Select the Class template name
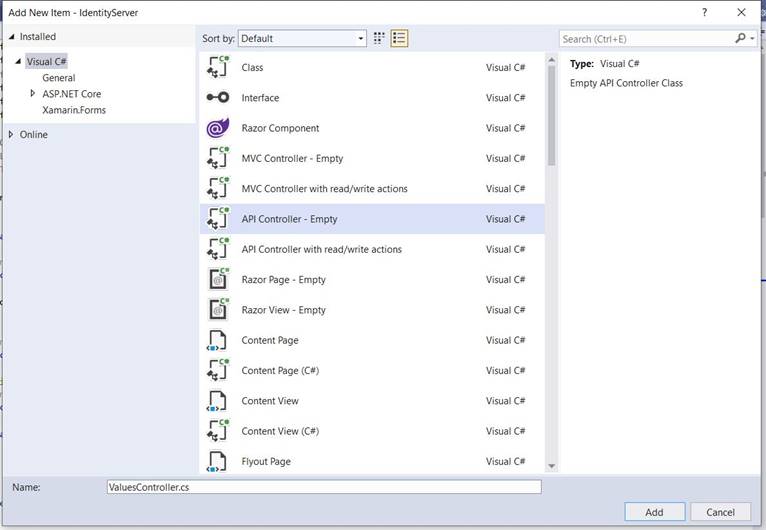 (252, 67)
